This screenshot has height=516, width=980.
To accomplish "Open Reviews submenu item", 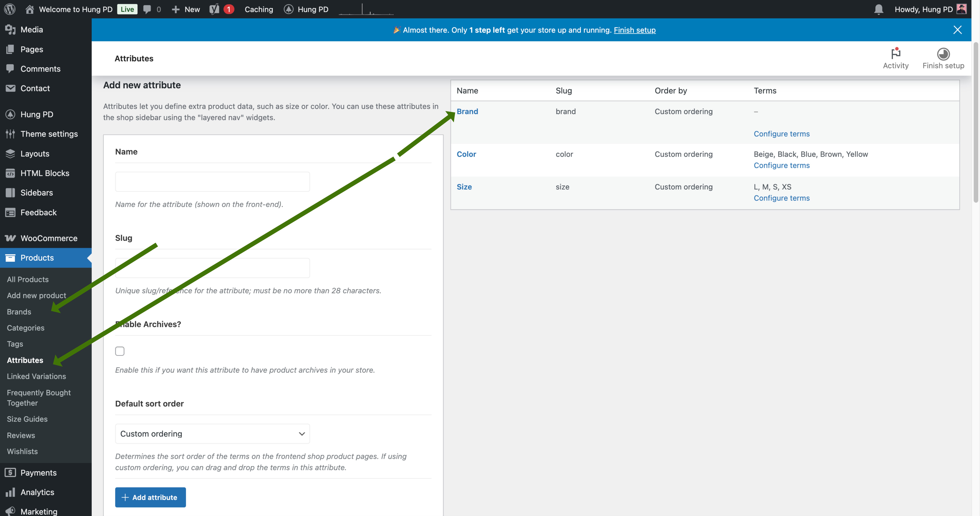I will point(21,435).
